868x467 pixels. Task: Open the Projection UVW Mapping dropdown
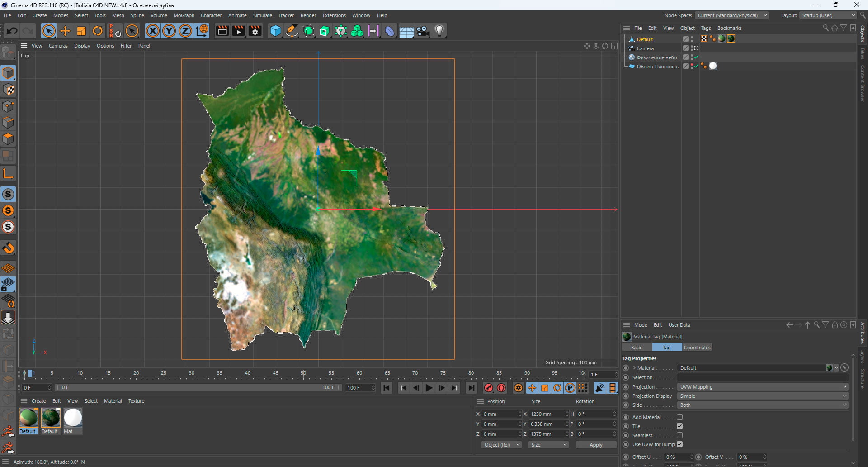763,387
